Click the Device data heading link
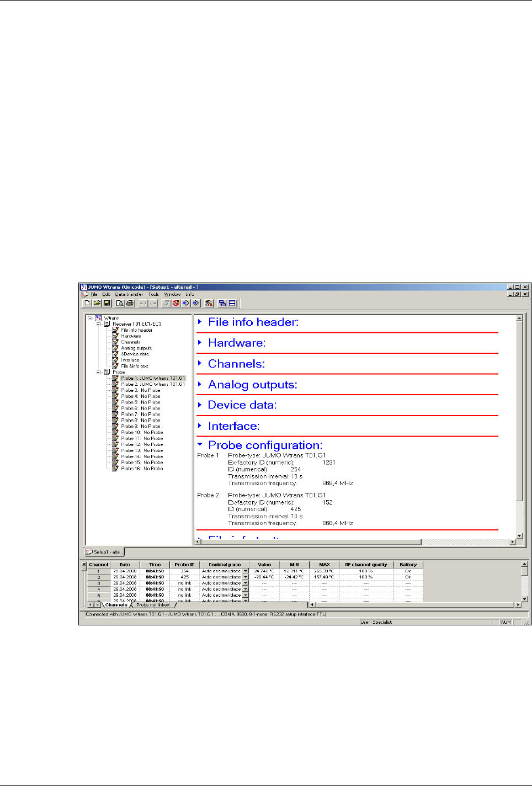 [x=242, y=405]
